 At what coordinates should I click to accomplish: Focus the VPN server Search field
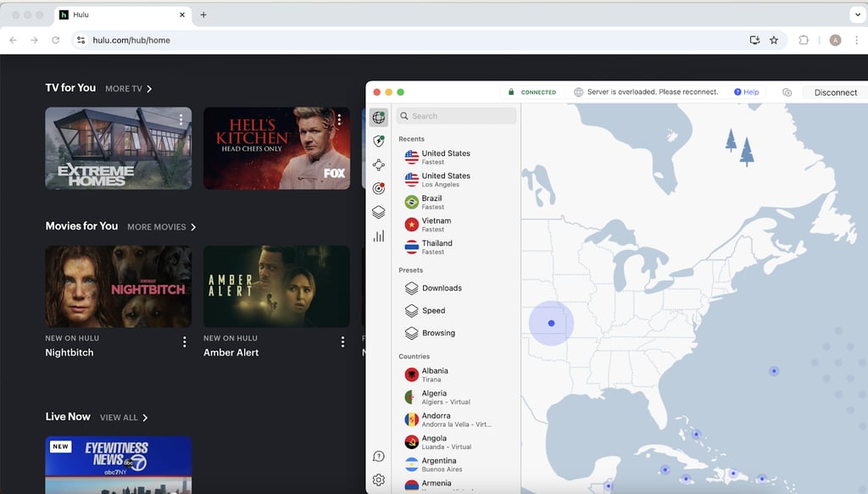coord(457,116)
